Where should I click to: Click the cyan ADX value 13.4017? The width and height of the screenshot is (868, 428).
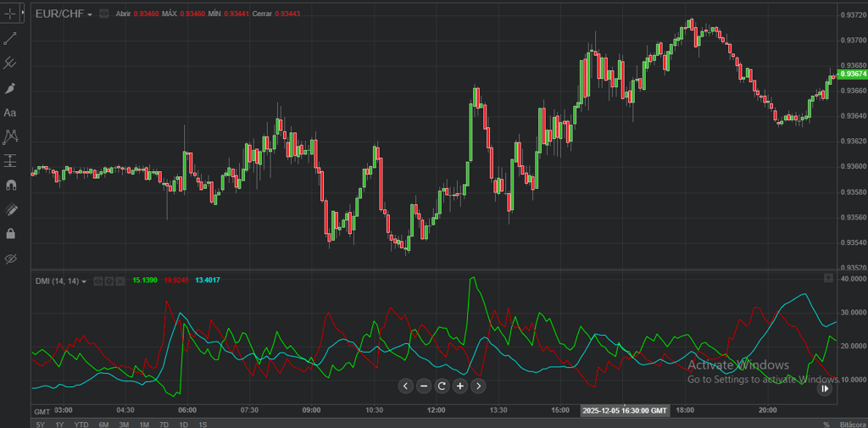tap(208, 281)
